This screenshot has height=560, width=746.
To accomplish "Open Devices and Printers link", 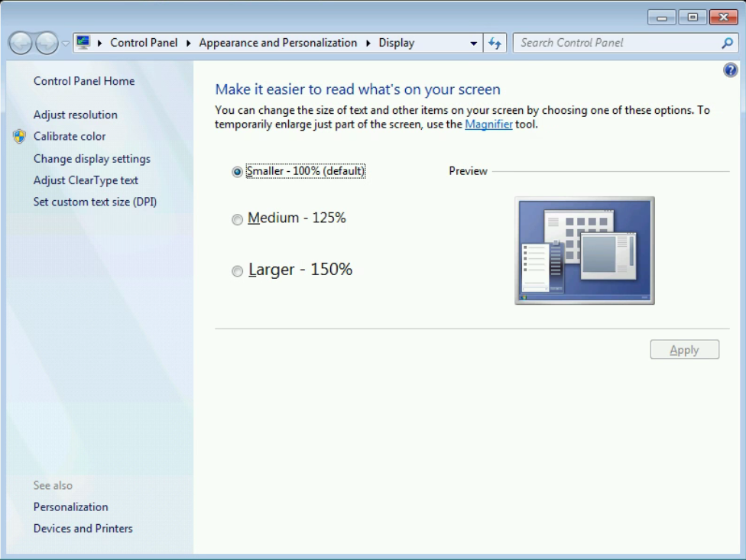I will 83,529.
